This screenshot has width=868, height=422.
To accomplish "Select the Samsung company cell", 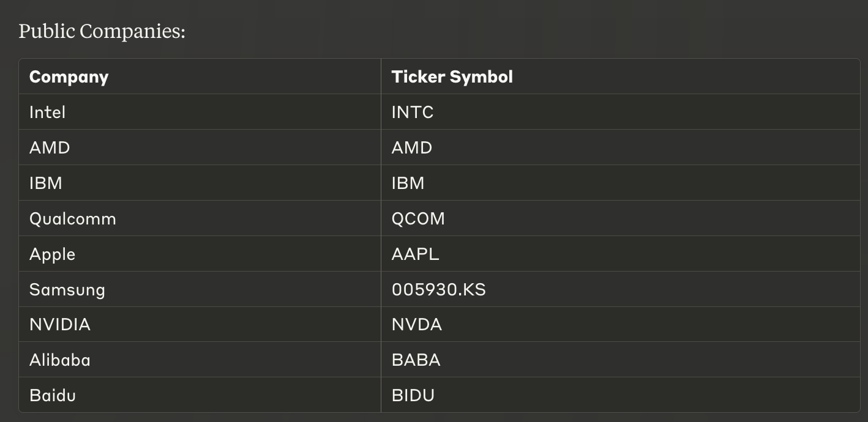I will click(200, 289).
